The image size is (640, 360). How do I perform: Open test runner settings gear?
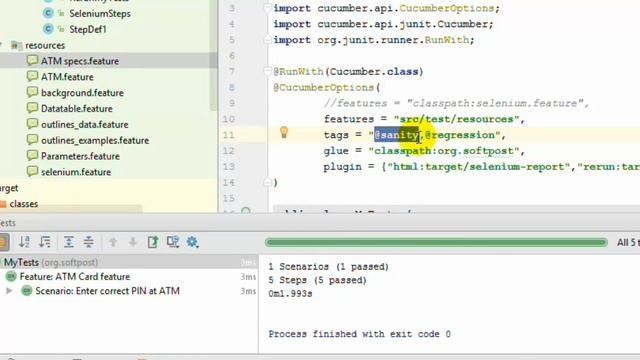click(x=192, y=242)
